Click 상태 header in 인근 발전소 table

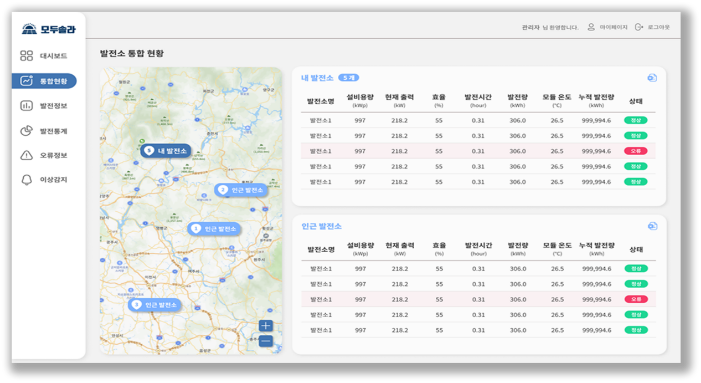[x=636, y=250]
